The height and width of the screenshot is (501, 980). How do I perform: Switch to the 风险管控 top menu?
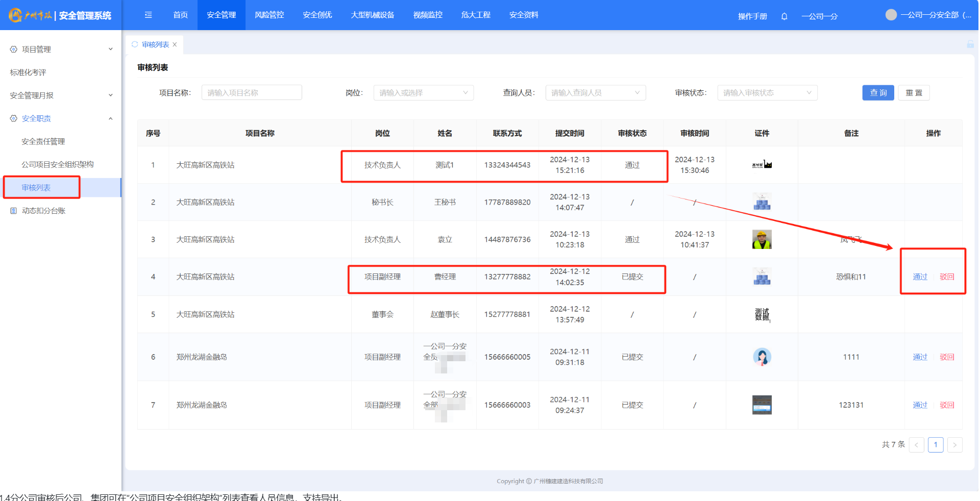coord(269,15)
